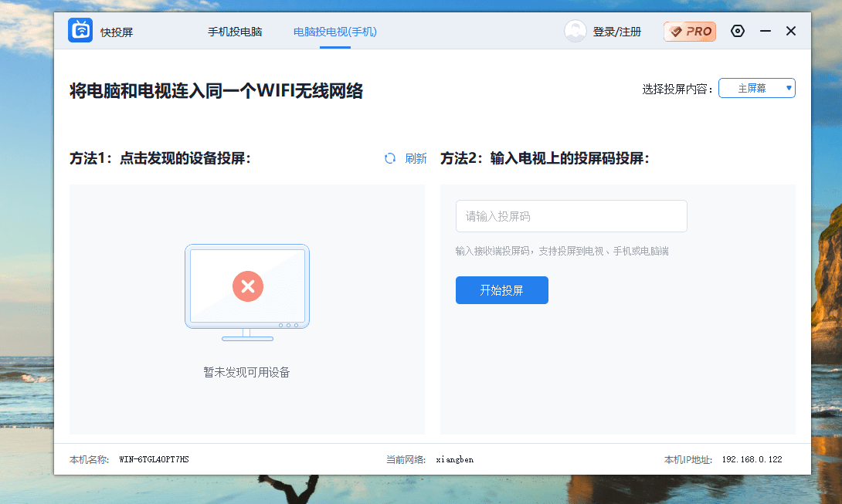This screenshot has height=504, width=842.
Task: Click the 暂未发现可用设备 message
Action: point(246,372)
